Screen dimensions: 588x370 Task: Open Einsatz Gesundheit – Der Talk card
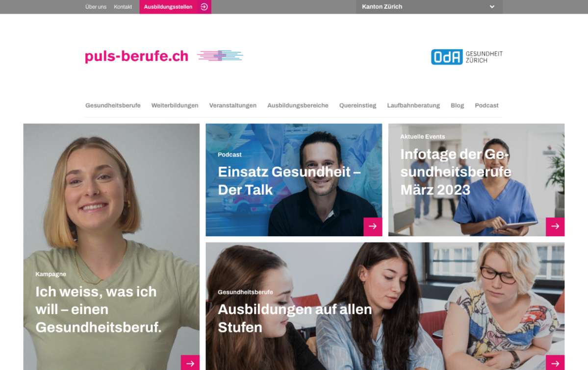[x=294, y=180]
